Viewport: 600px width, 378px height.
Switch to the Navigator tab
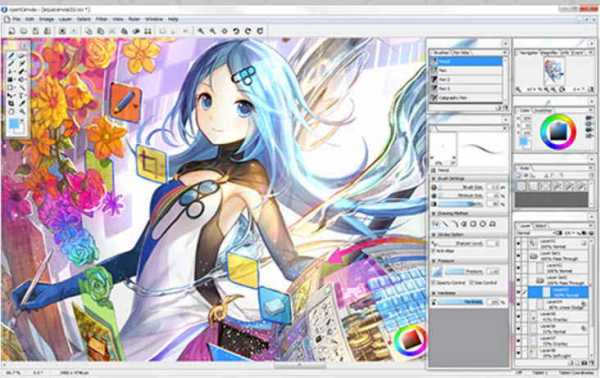(x=527, y=53)
